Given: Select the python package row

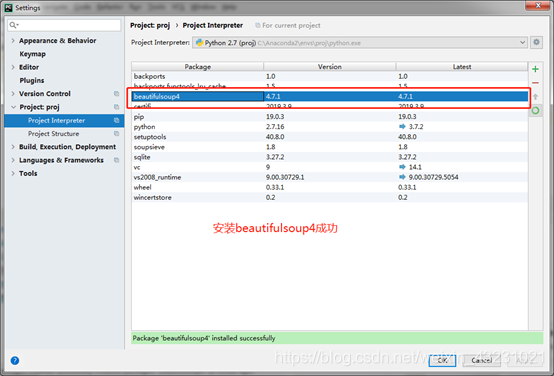Looking at the screenshot, I should [x=330, y=127].
